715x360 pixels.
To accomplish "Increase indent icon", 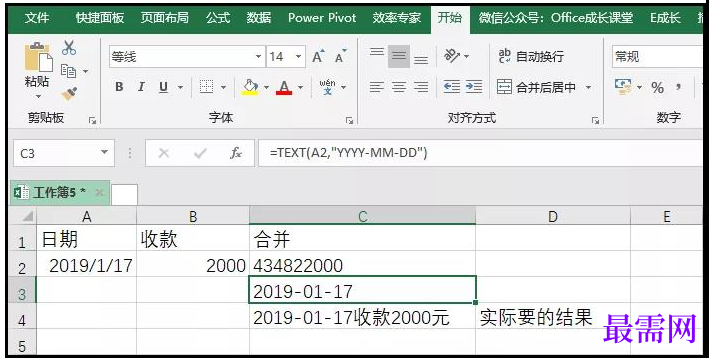I will [474, 87].
